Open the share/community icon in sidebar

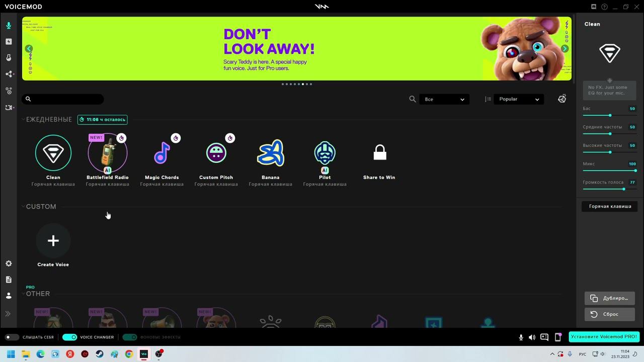9,74
